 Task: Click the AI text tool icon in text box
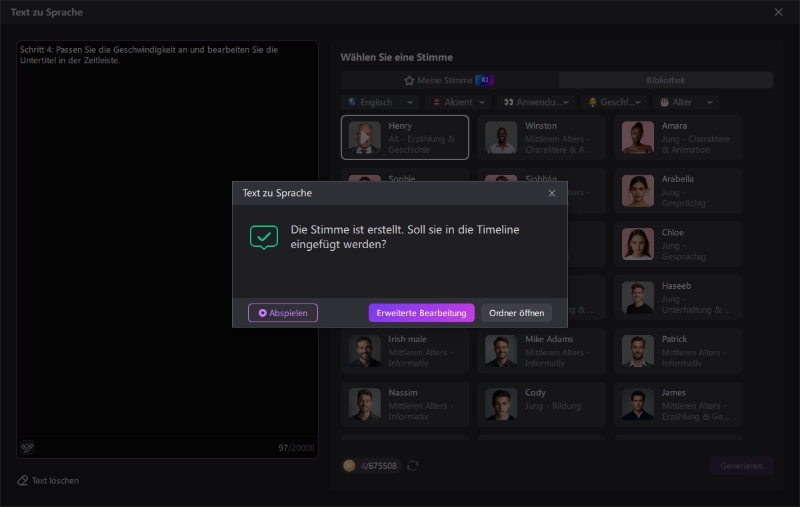pos(27,447)
